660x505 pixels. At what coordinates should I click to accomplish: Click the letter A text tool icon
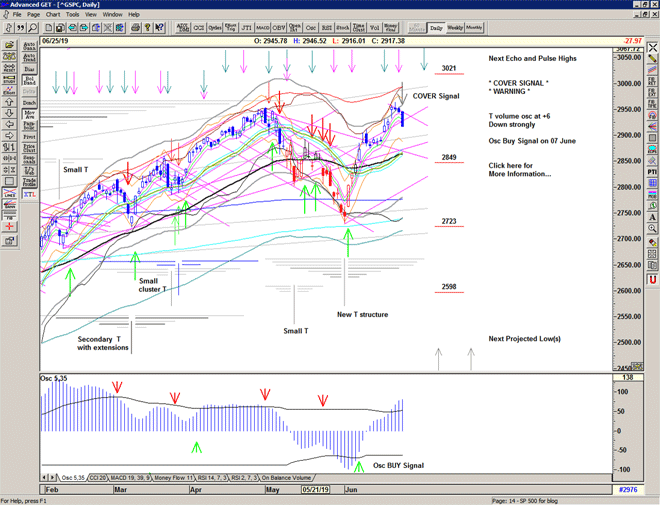[x=652, y=217]
